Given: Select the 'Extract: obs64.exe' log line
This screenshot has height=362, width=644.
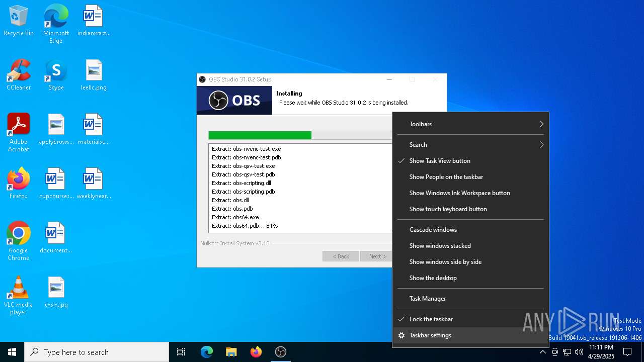Looking at the screenshot, I should pos(235,217).
